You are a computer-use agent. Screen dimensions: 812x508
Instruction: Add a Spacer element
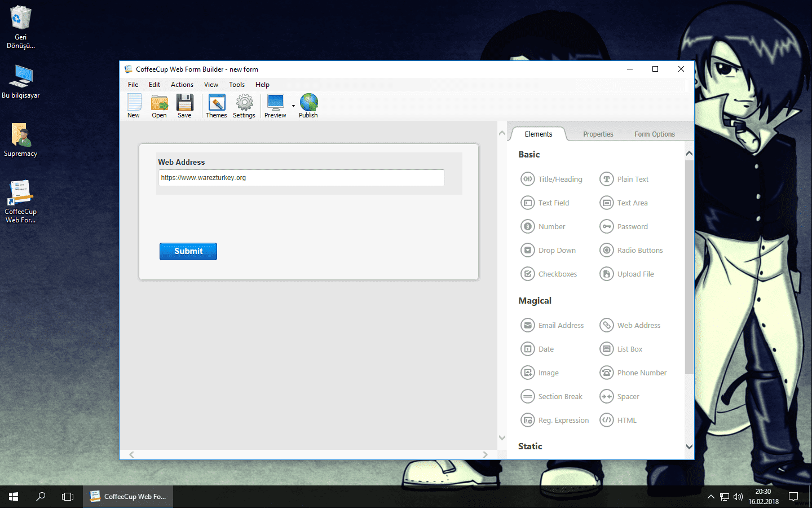tap(619, 396)
